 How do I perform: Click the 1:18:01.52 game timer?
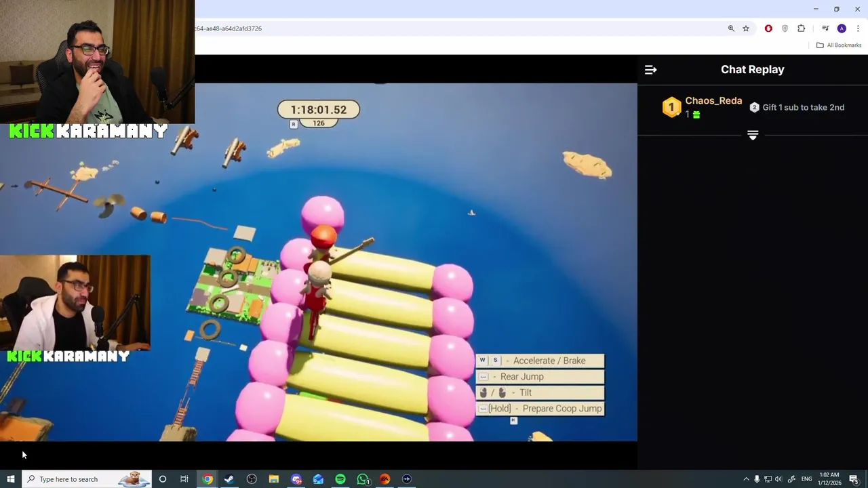coord(319,109)
